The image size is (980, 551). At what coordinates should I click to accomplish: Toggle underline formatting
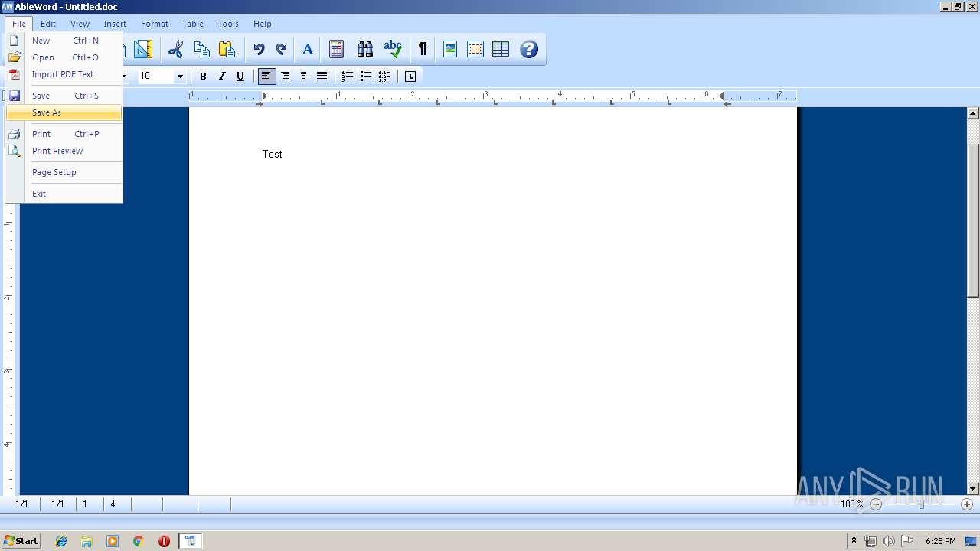(240, 77)
